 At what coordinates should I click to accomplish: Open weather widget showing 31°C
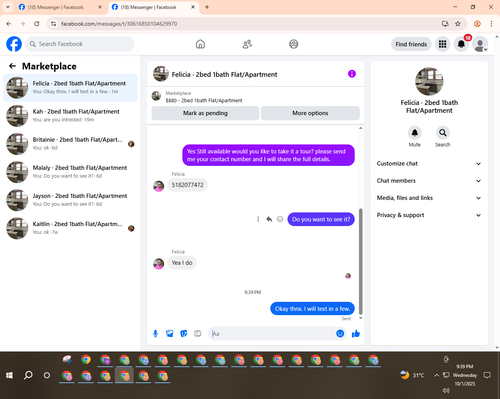[412, 375]
